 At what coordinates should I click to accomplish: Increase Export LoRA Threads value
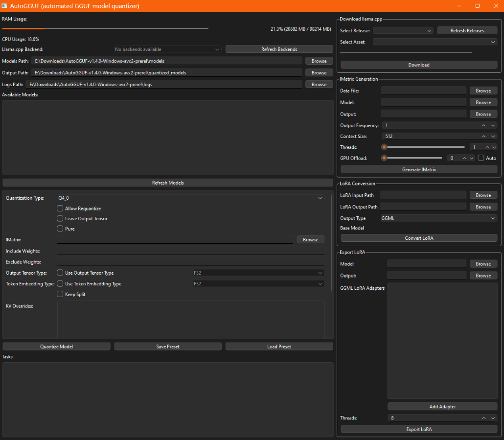click(x=484, y=418)
